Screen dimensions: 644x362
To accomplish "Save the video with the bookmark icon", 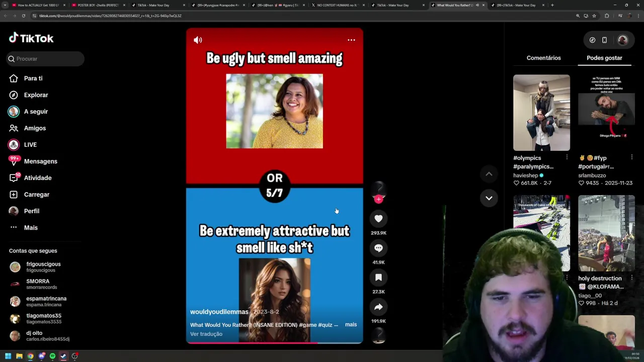I will pos(378,277).
